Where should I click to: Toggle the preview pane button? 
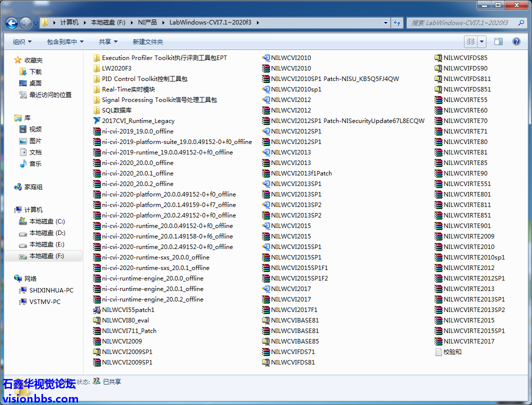tap(498, 41)
